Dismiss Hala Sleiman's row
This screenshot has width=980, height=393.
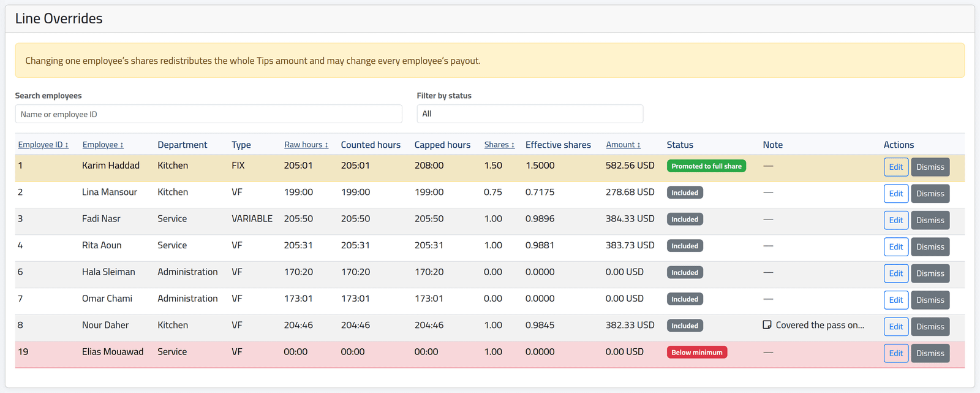(x=930, y=273)
